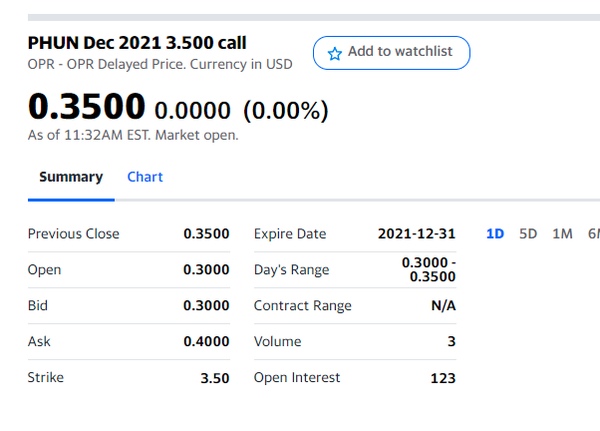Click the Ask value 0.4000
The width and height of the screenshot is (600, 431).
click(x=206, y=342)
